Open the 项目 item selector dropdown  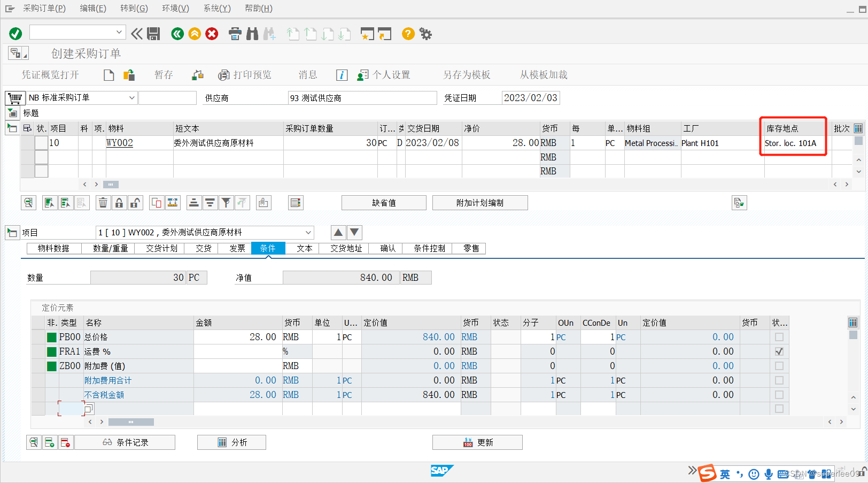click(308, 233)
